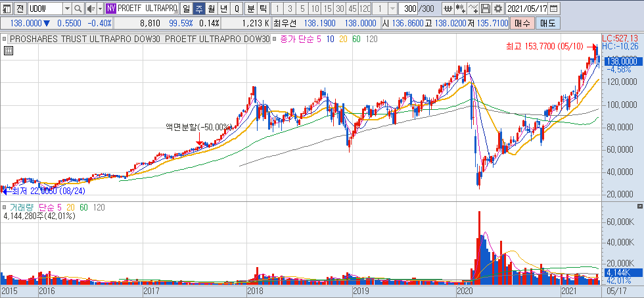Click the 2020 year label on time axis
Image resolution: width=644 pixels, height=298 pixels.
click(x=465, y=291)
